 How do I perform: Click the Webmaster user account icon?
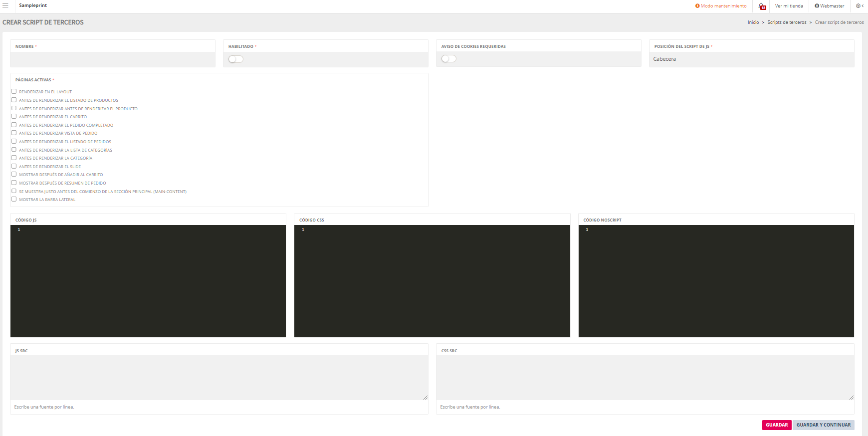pos(817,6)
